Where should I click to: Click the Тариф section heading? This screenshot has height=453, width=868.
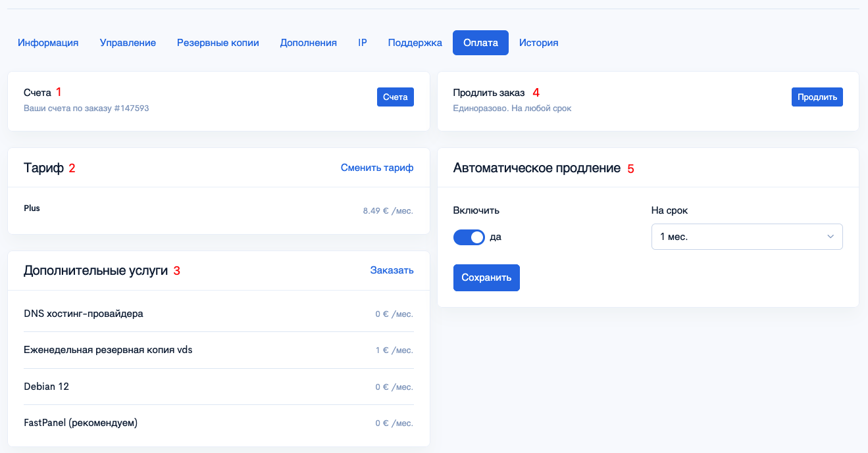[43, 168]
